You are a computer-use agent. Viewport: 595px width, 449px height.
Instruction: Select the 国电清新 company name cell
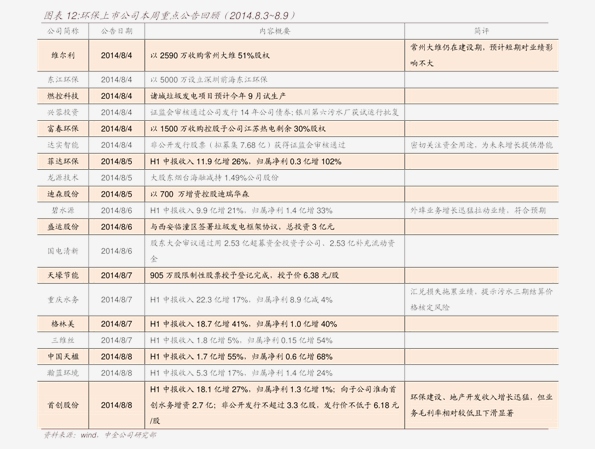[63, 251]
